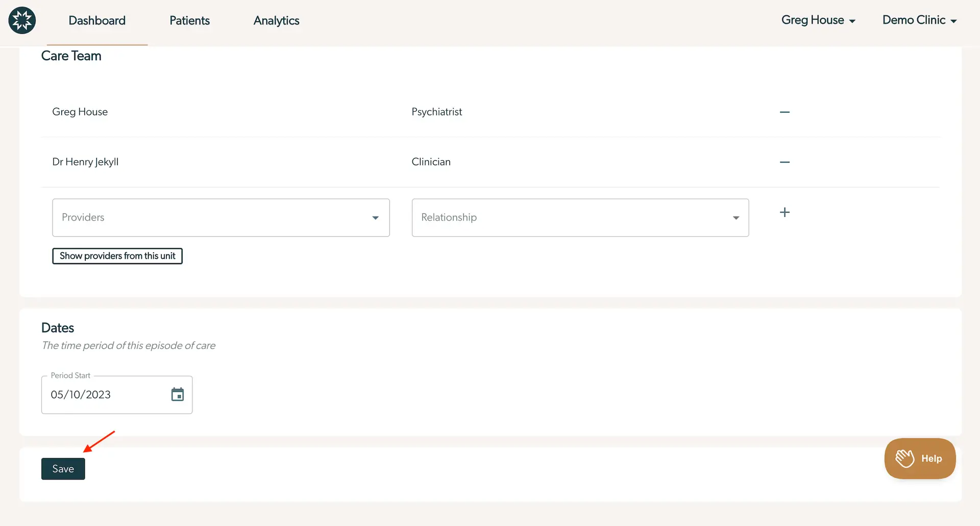The image size is (980, 526).
Task: Remove Dr Henry Jekyll from the care team
Action: coord(785,162)
